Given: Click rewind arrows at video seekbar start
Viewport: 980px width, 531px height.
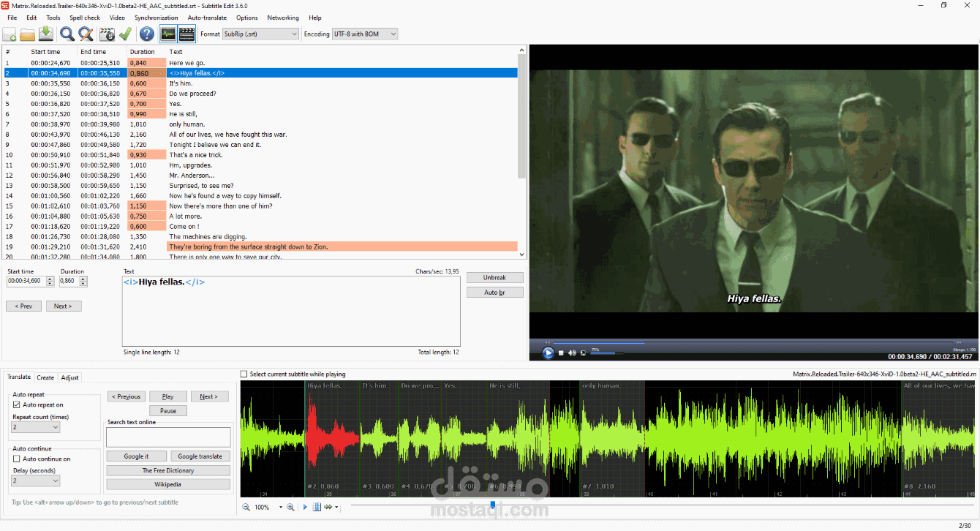Looking at the screenshot, I should 546,342.
